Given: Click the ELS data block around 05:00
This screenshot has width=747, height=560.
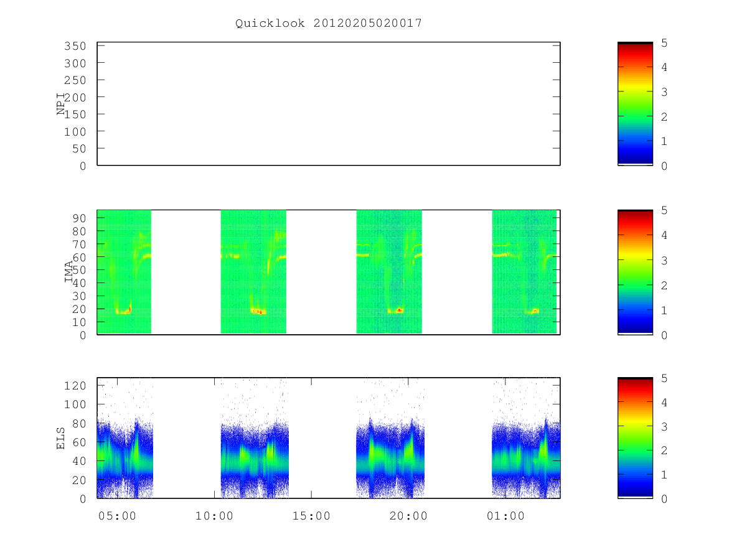Looking at the screenshot, I should 125,438.
